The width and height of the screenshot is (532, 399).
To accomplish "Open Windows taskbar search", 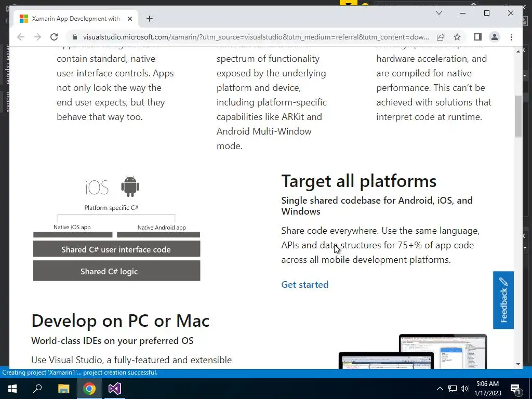I will (x=37, y=389).
